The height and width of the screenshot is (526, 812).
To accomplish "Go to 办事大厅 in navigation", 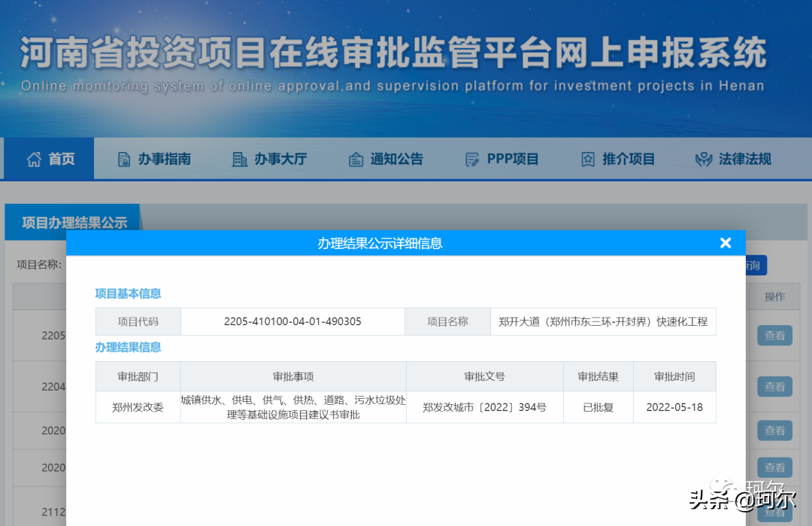I will tap(270, 159).
